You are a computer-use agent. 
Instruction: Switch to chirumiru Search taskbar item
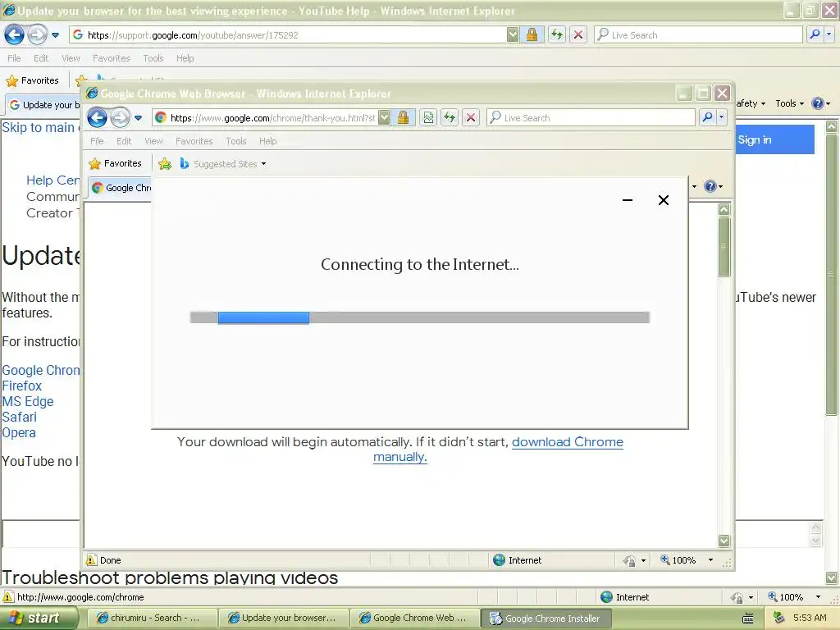coord(152,619)
